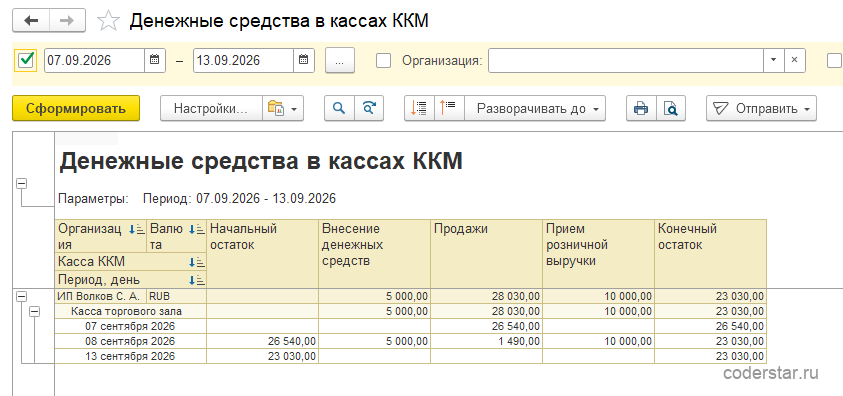Sort by Организация column sort icon

(137, 229)
